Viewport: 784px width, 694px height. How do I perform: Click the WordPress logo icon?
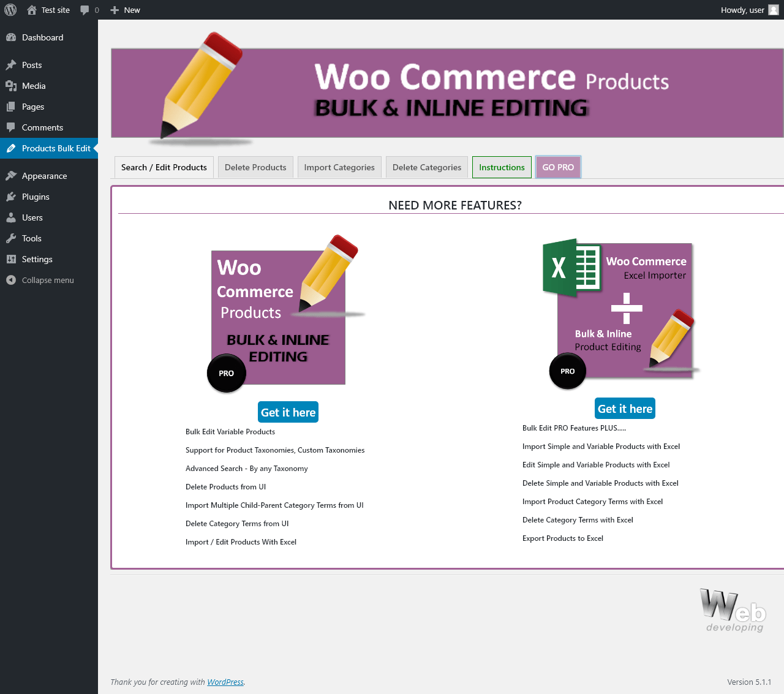(x=10, y=10)
